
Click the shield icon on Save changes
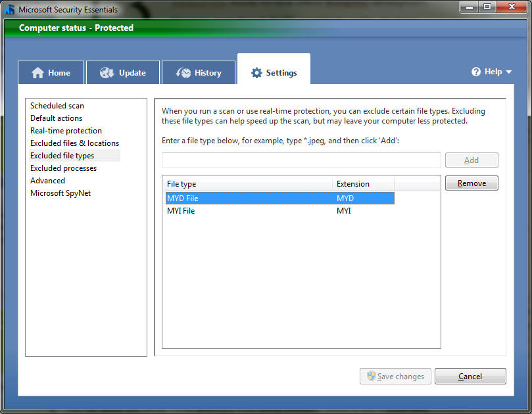pyautogui.click(x=371, y=376)
